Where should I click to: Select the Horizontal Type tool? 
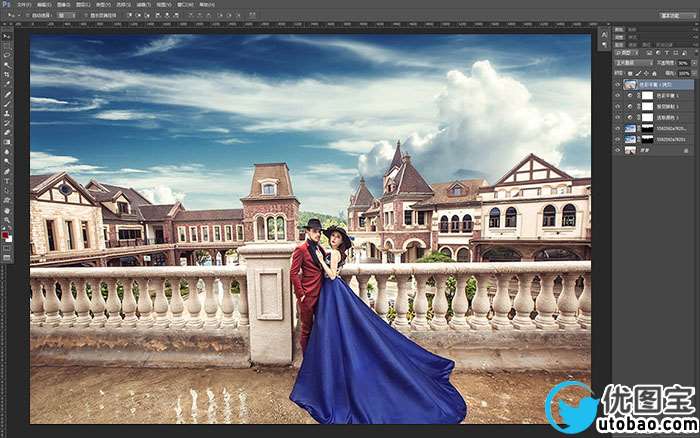pyautogui.click(x=6, y=181)
